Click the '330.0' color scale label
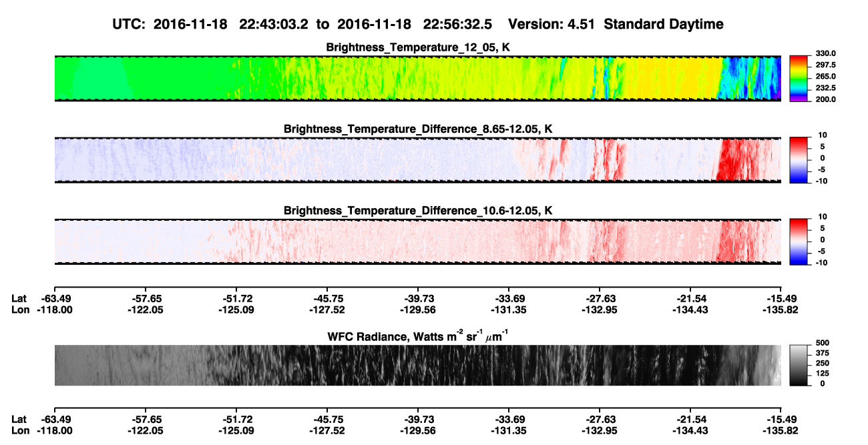This screenshot has width=868, height=445. (x=825, y=53)
